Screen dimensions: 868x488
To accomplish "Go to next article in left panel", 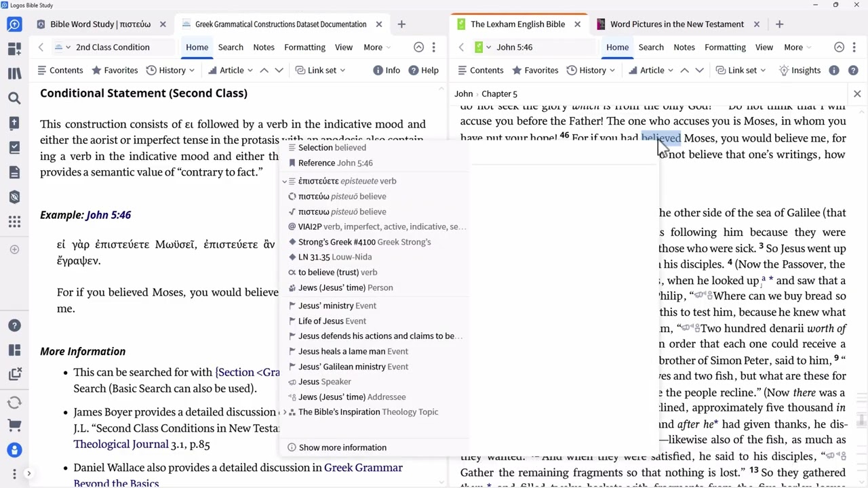I will click(x=279, y=70).
